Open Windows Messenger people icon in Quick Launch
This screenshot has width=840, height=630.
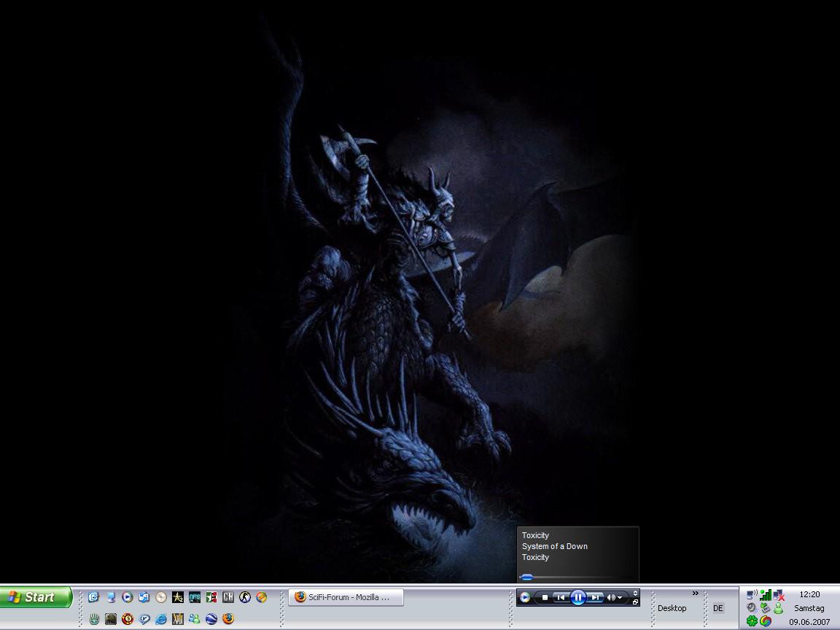(195, 619)
